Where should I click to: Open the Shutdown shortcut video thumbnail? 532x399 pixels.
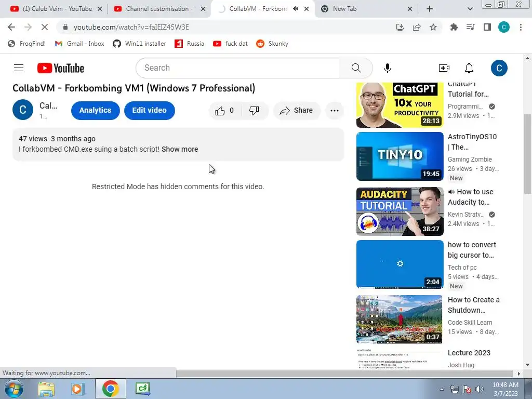pos(400,320)
